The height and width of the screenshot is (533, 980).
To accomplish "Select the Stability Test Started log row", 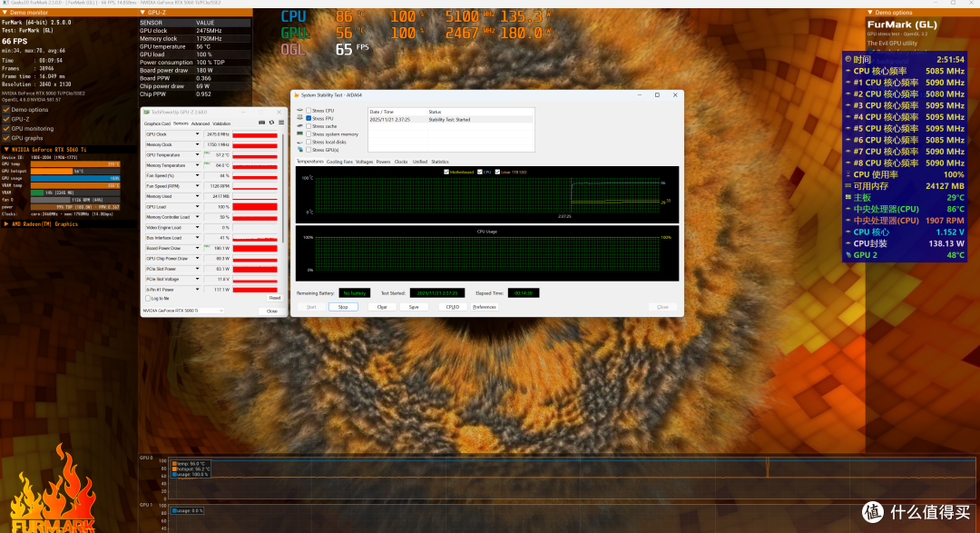I will [451, 119].
